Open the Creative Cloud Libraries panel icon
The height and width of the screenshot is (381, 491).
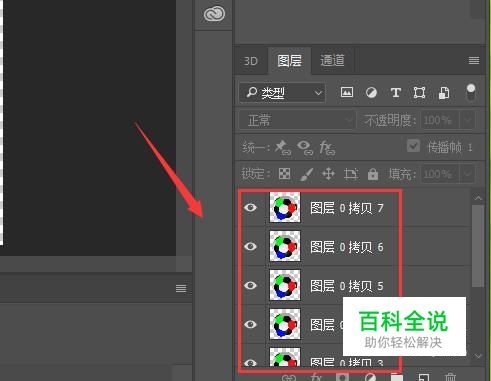[214, 14]
